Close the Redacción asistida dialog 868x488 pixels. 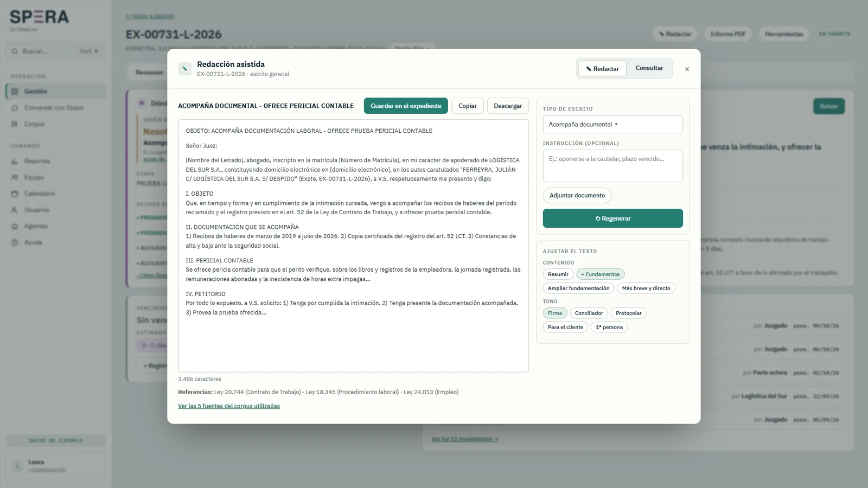[x=687, y=69]
